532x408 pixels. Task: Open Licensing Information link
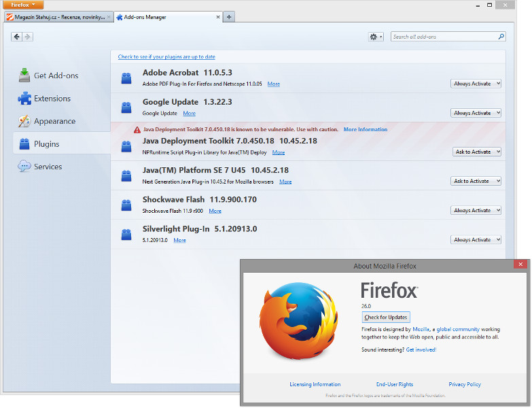click(x=315, y=384)
